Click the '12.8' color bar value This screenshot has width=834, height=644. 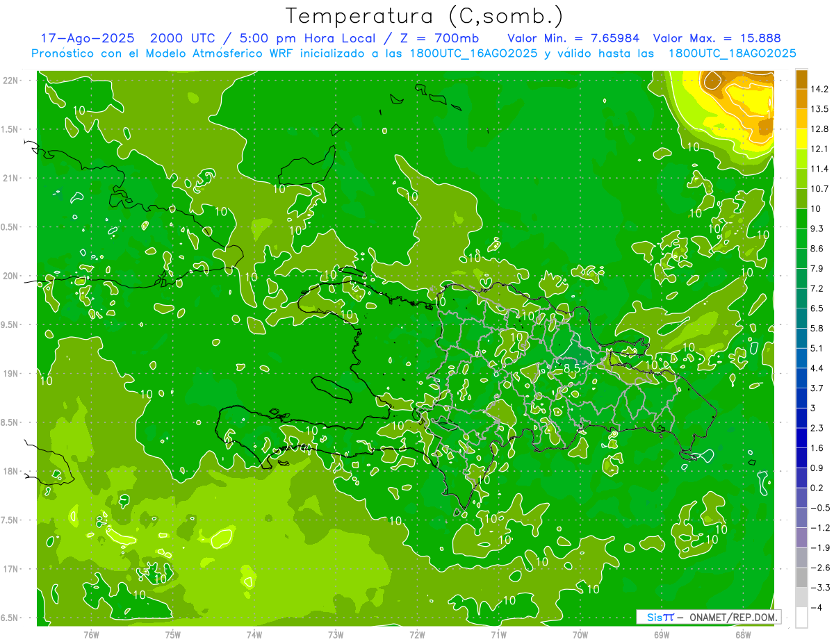click(x=819, y=129)
